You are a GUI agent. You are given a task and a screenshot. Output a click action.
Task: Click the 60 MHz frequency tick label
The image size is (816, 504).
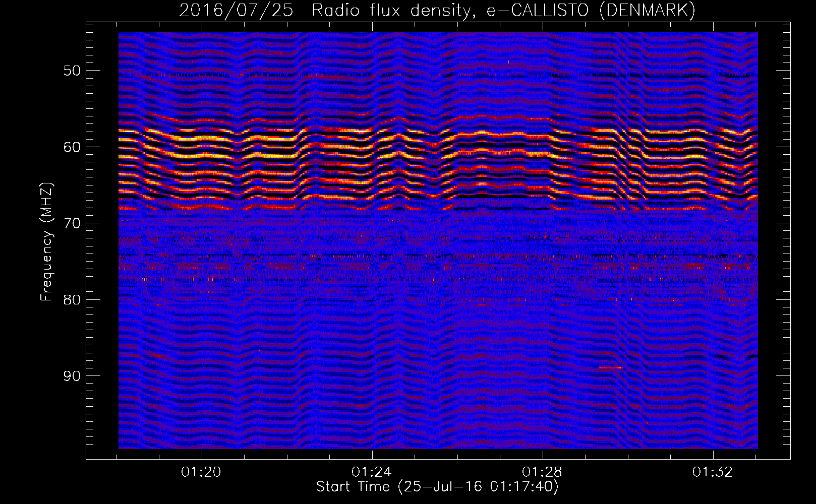(x=72, y=147)
